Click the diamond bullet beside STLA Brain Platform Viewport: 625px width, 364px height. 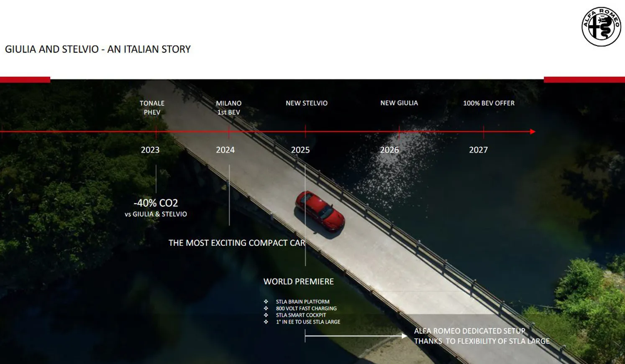266,302
